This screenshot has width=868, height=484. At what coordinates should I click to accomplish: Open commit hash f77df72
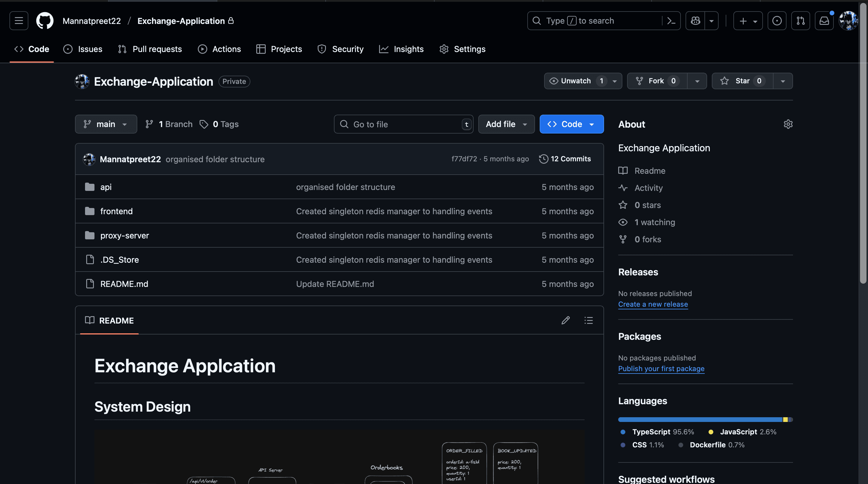464,159
